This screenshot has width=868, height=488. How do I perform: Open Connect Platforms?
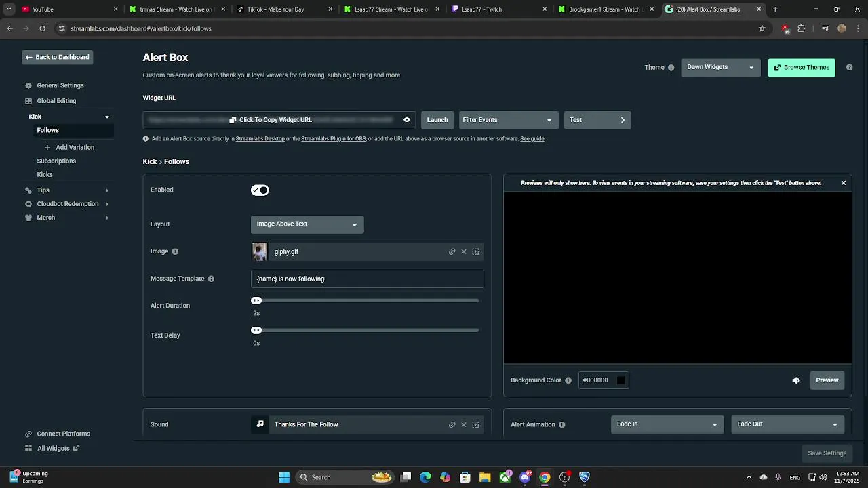[58, 434]
